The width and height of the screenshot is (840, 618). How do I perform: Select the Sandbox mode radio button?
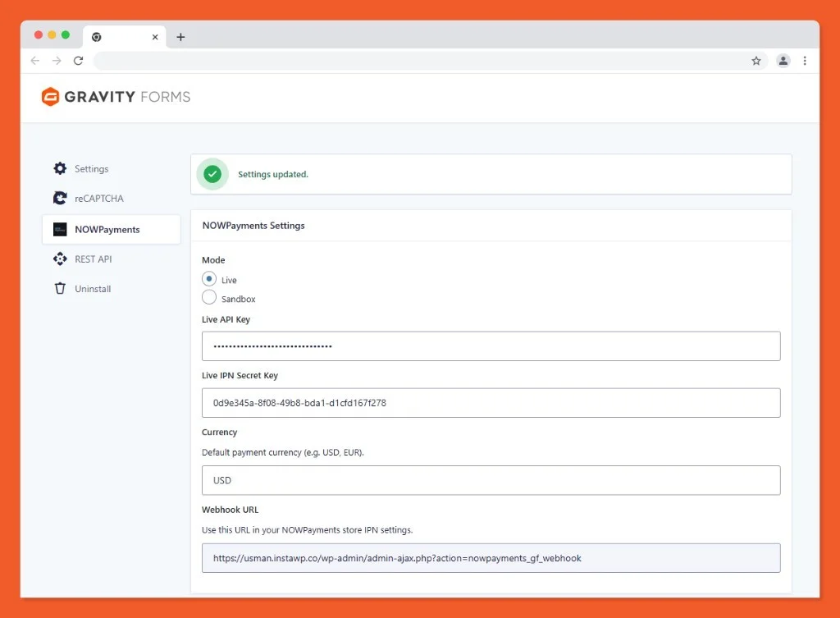tap(209, 298)
